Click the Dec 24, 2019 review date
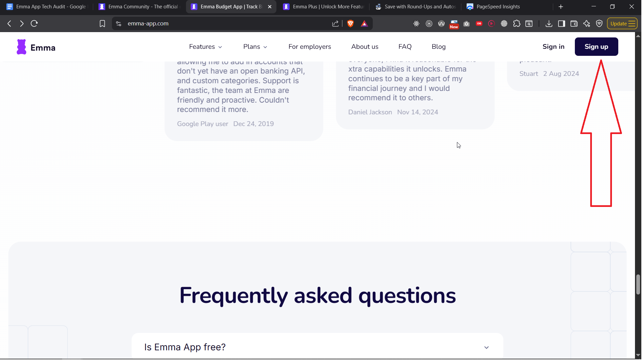 [x=253, y=124]
